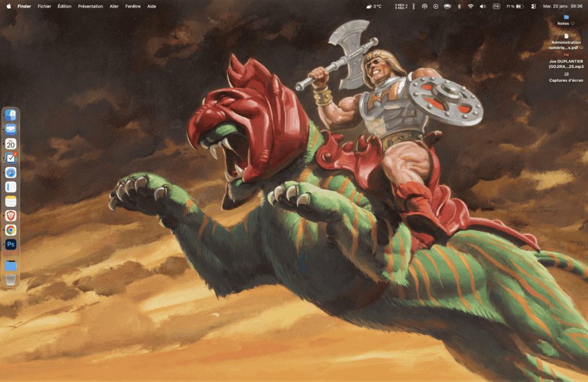Show battery status at 71 %

click(515, 6)
